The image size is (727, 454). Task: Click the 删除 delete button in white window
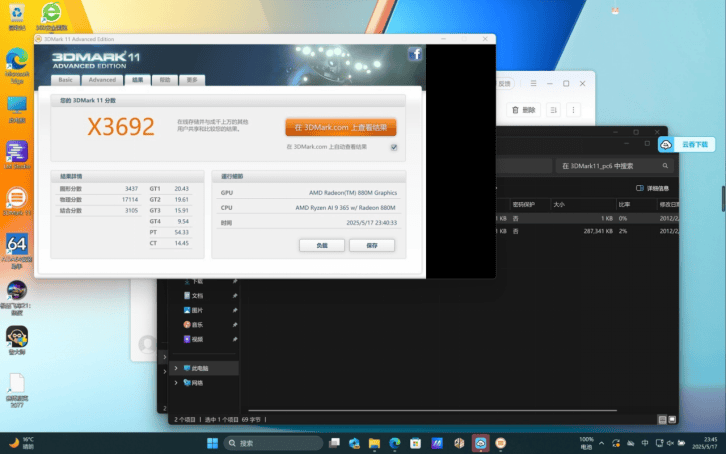tap(523, 110)
